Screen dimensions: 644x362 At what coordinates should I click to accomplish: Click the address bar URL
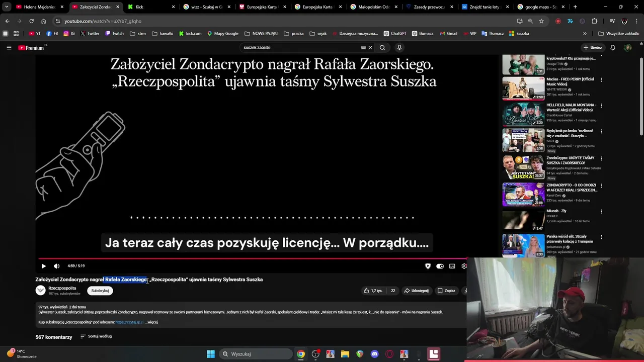(103, 21)
